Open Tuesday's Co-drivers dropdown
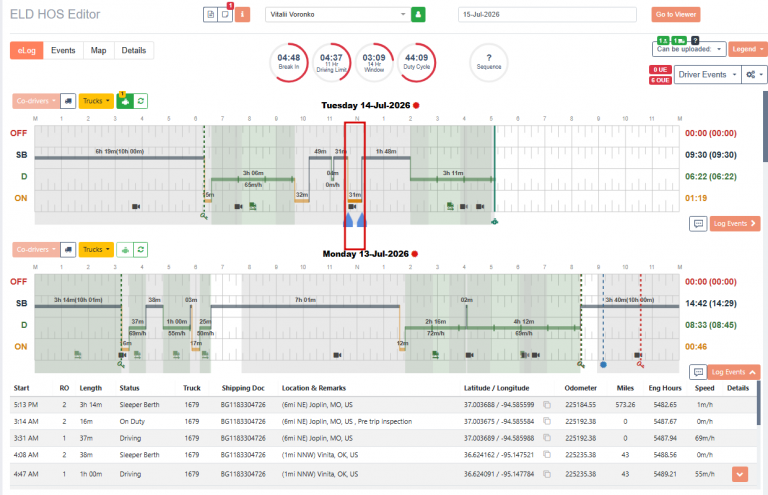The image size is (768, 495). 36,101
